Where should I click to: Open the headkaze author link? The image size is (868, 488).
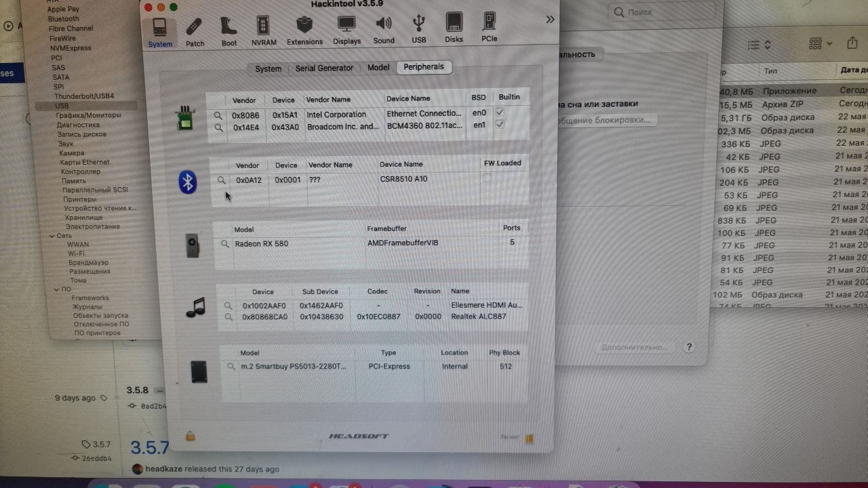point(163,469)
